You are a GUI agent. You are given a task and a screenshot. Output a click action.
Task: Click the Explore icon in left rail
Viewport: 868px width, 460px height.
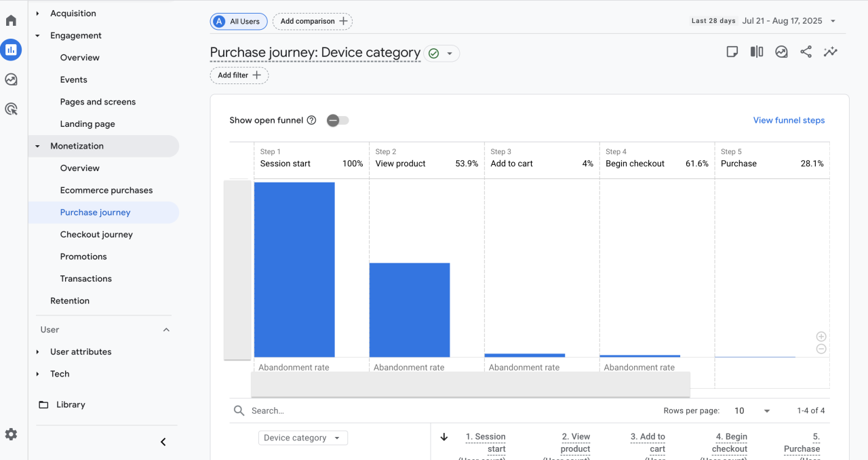click(x=11, y=79)
